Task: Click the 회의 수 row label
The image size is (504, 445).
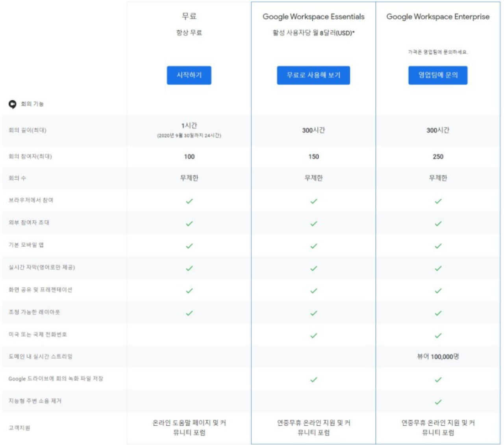Action: [x=17, y=178]
